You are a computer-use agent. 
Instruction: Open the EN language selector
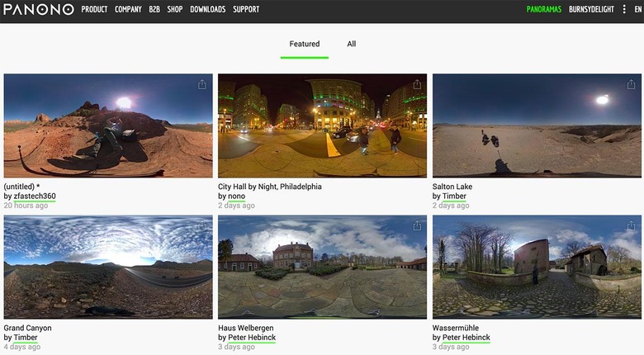[x=637, y=10]
